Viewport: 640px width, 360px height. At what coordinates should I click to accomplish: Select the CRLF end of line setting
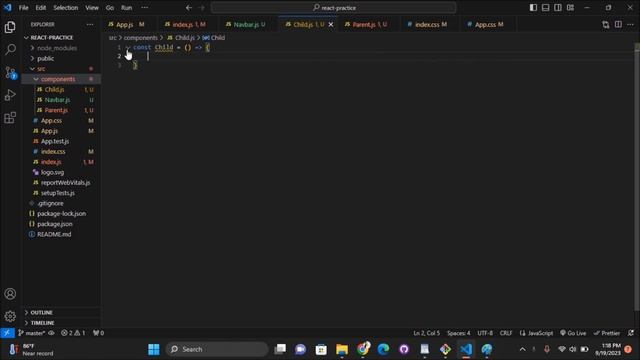click(x=506, y=333)
